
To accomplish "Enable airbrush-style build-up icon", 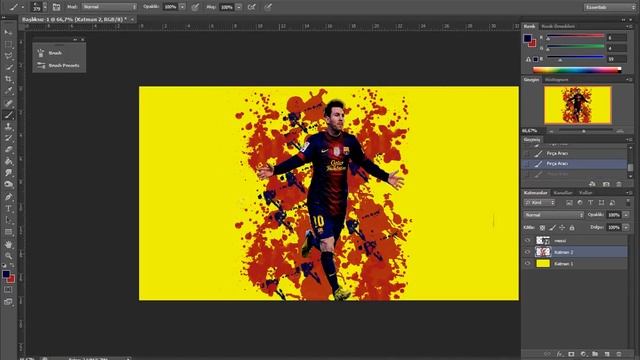I will coord(252,7).
